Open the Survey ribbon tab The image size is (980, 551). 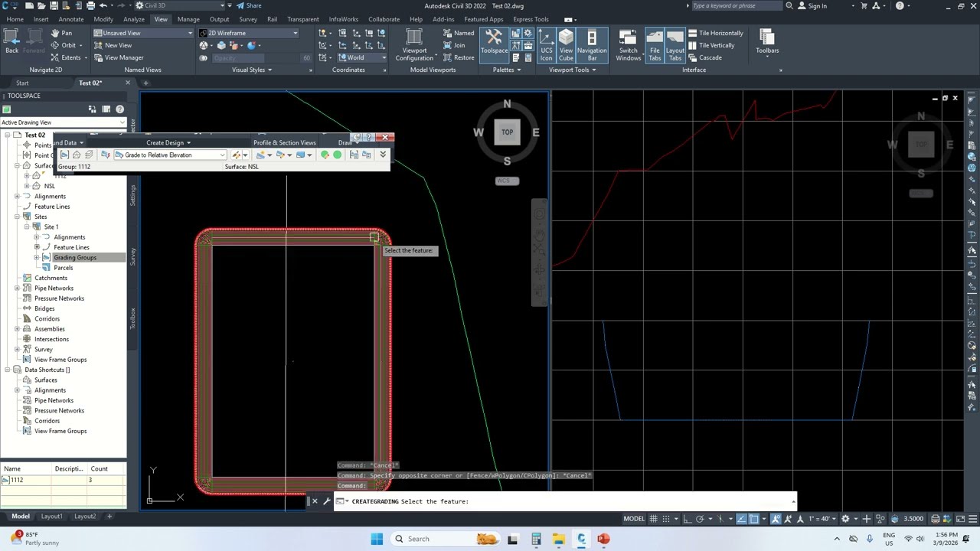248,19
